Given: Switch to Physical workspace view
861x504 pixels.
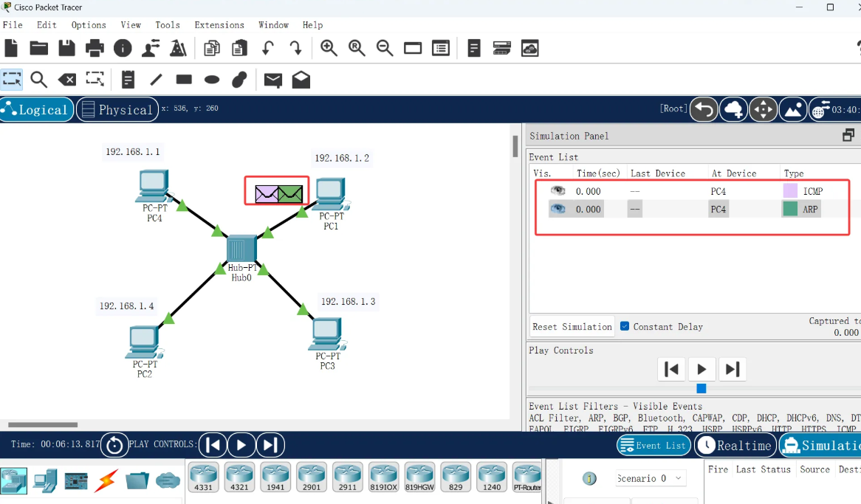Looking at the screenshot, I should (117, 109).
